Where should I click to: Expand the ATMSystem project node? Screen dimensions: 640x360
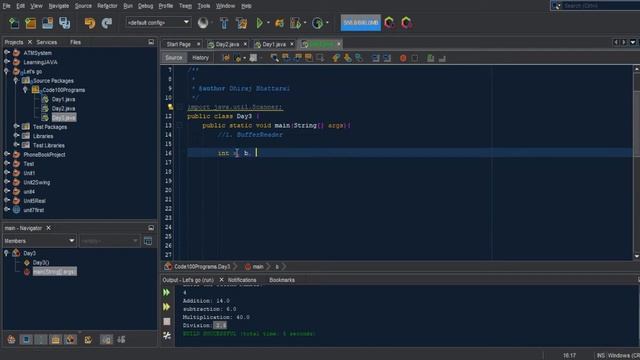[7, 53]
